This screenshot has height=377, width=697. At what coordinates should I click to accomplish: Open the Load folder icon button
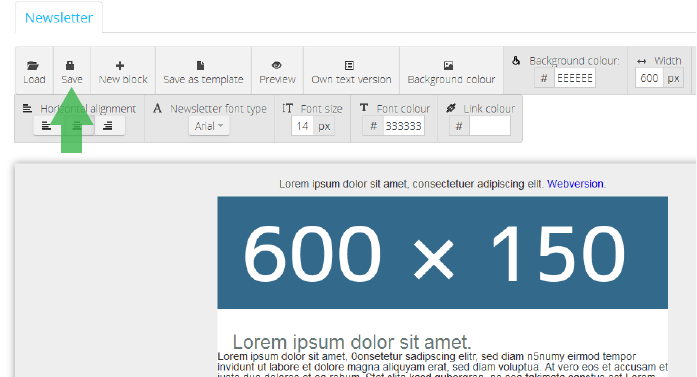34,71
